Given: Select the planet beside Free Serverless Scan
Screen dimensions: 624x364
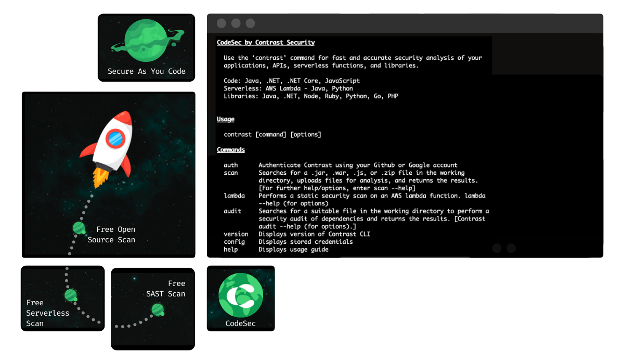Looking at the screenshot, I should [71, 295].
